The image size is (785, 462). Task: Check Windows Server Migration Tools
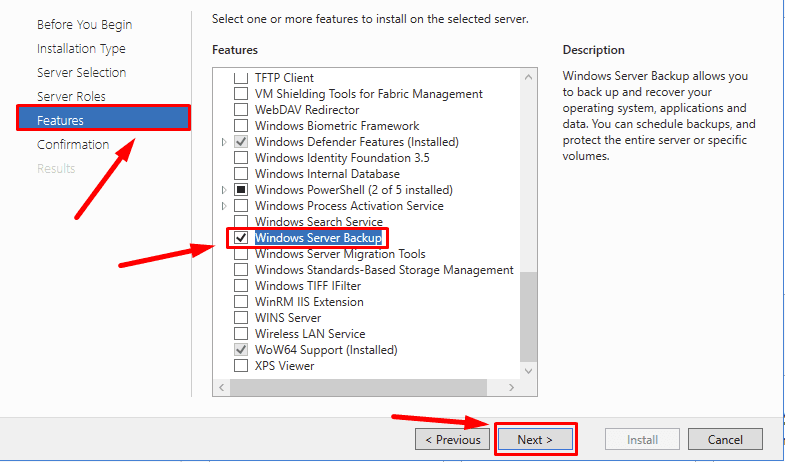click(x=241, y=254)
